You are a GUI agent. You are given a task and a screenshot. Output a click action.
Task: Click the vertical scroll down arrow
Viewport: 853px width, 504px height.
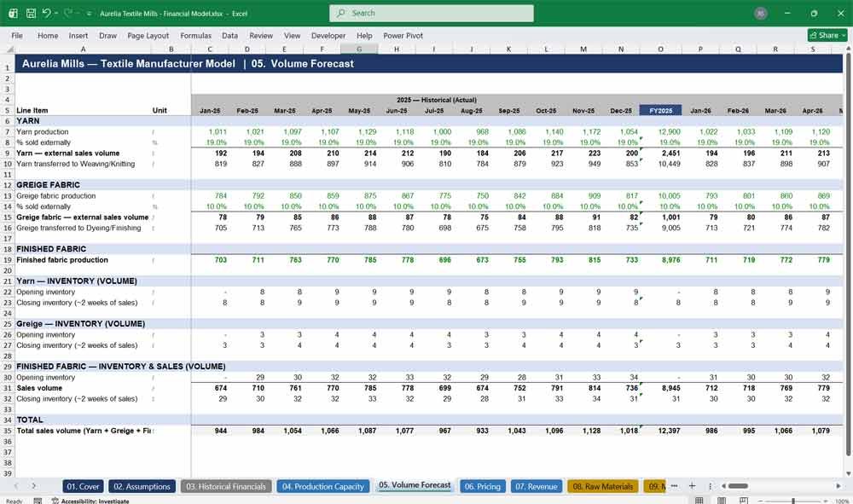pos(848,473)
